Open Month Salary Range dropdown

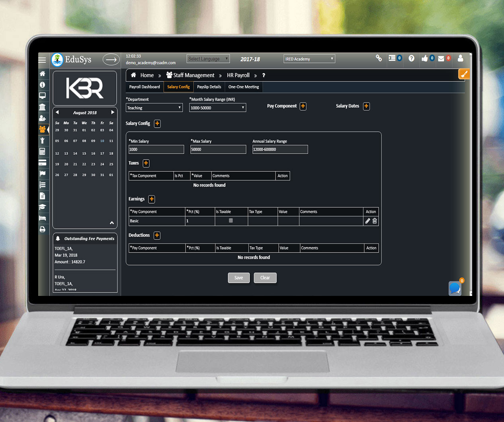(217, 108)
